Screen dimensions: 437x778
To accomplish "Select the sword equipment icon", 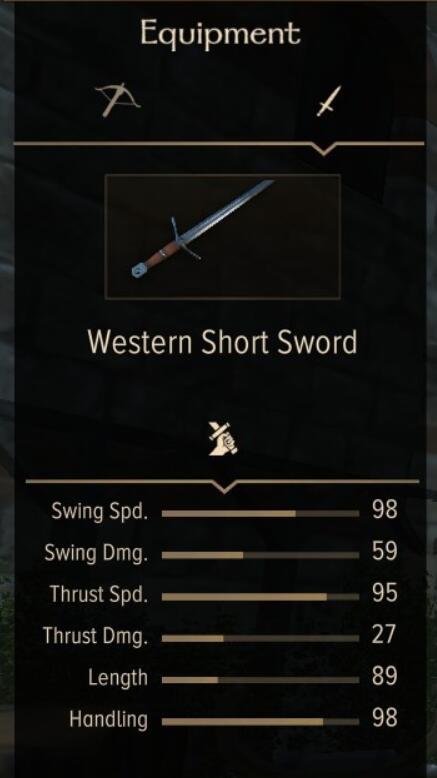I will click(x=329, y=101).
